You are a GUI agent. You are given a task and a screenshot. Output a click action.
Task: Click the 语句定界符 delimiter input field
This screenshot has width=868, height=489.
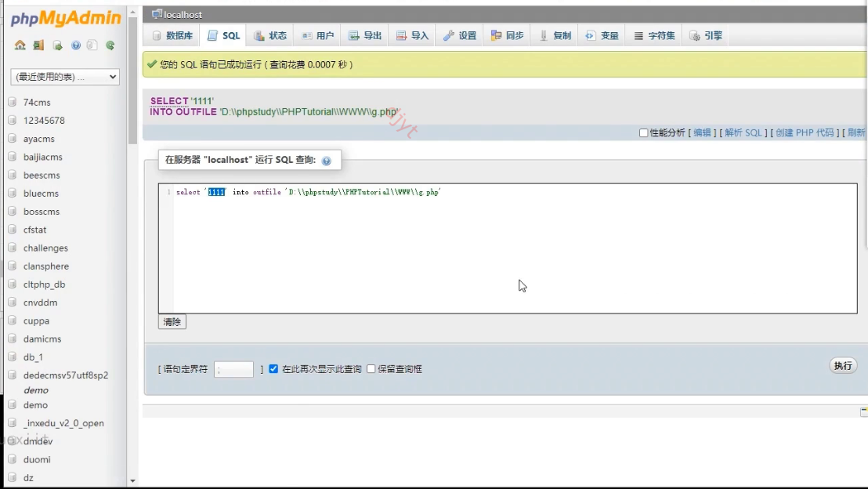point(233,369)
